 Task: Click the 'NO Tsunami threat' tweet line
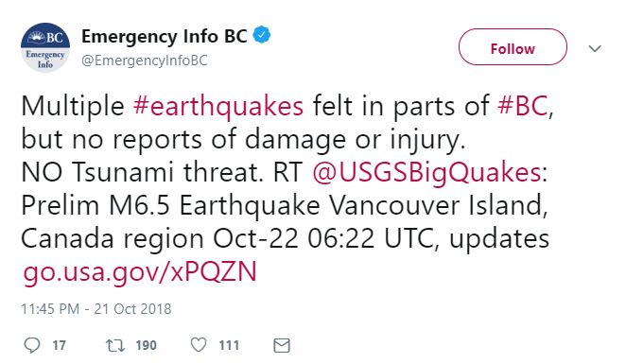tap(142, 172)
